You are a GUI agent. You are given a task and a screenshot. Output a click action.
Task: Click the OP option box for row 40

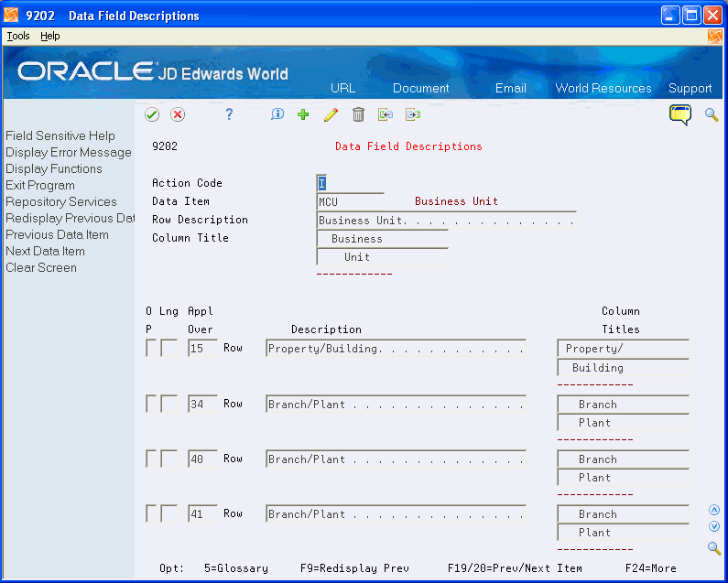click(x=151, y=459)
